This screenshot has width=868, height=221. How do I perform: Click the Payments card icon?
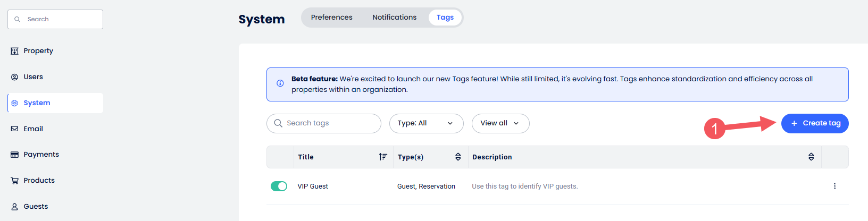click(x=15, y=155)
